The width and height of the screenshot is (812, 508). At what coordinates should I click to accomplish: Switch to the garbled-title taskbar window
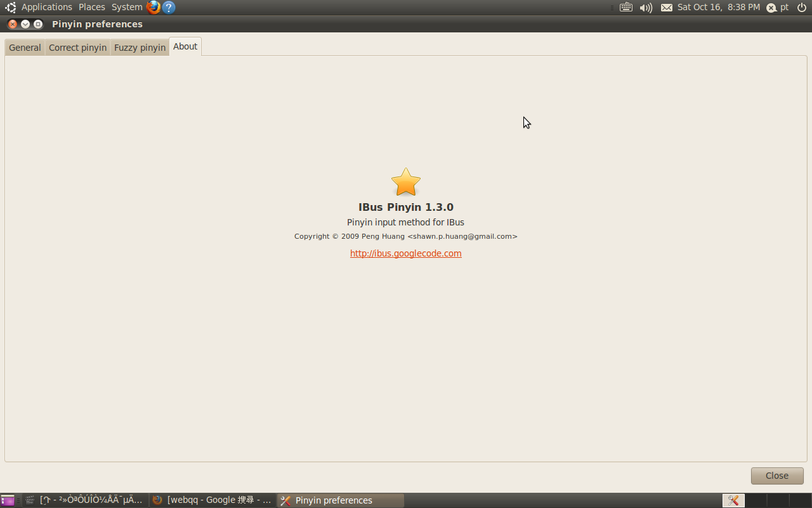(x=85, y=500)
